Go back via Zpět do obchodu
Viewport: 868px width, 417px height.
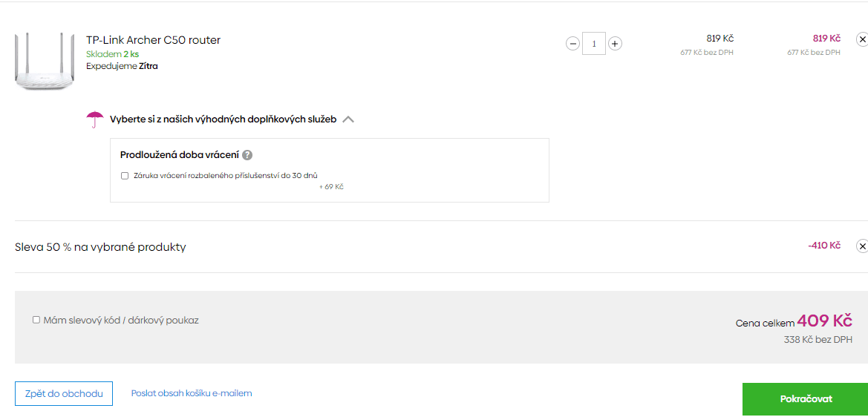pos(64,394)
